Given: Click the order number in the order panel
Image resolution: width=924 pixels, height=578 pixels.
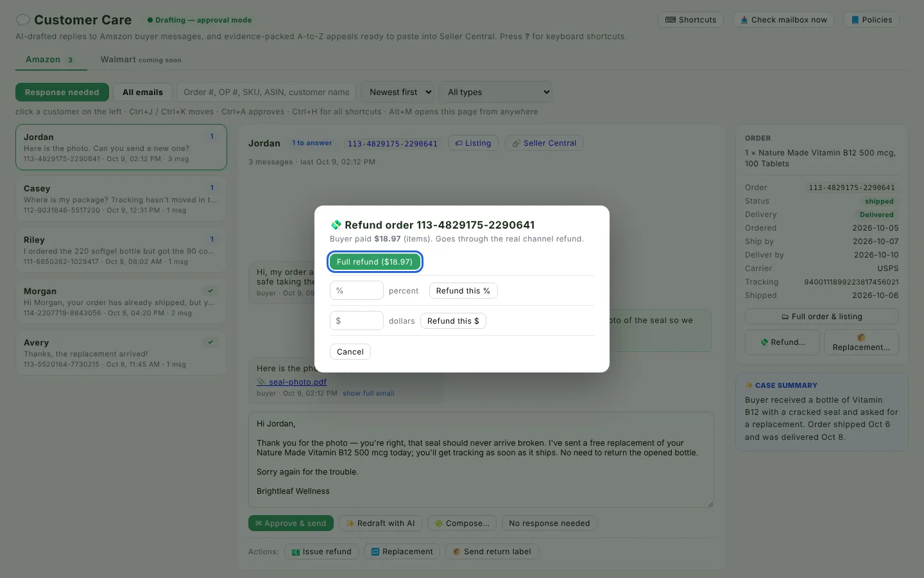Looking at the screenshot, I should pyautogui.click(x=851, y=188).
